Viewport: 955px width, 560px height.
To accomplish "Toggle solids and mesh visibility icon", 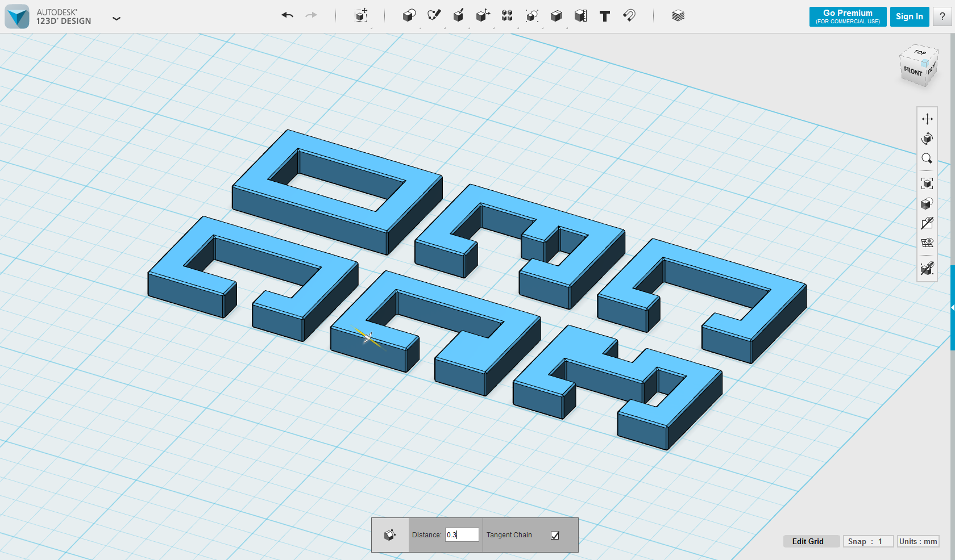I will [927, 223].
